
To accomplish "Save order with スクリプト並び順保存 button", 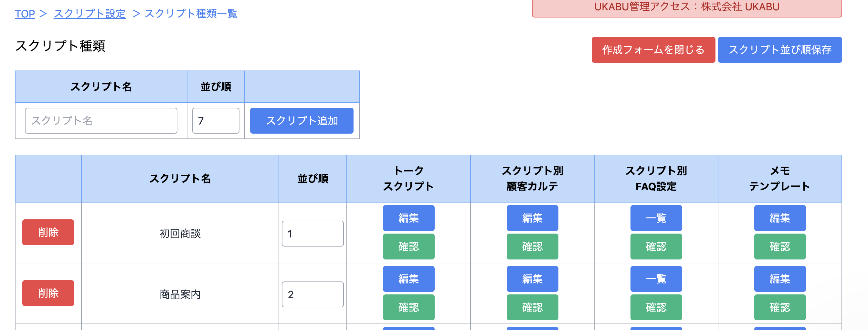I will coord(779,50).
